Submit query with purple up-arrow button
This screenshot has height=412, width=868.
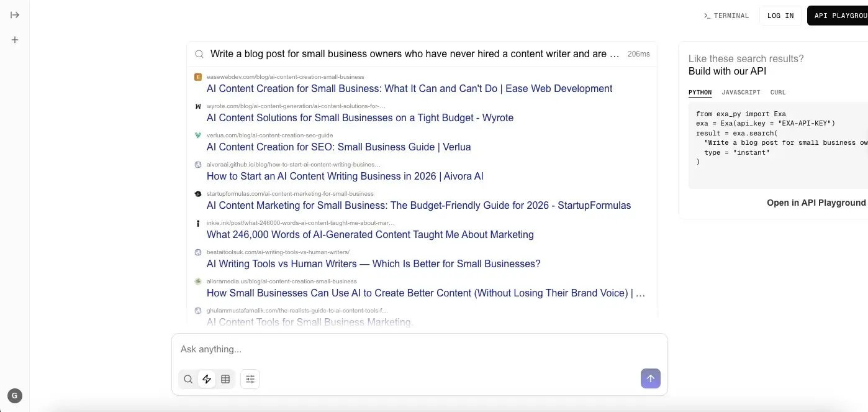pos(651,378)
